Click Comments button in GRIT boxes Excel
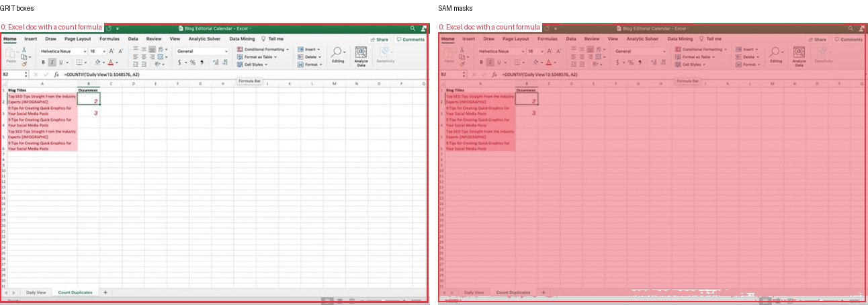868x305 pixels. [411, 40]
